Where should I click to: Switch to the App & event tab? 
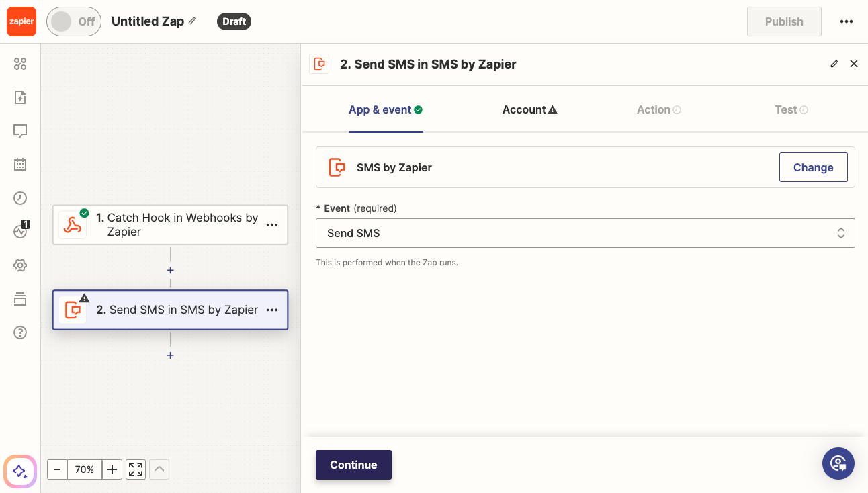click(386, 109)
